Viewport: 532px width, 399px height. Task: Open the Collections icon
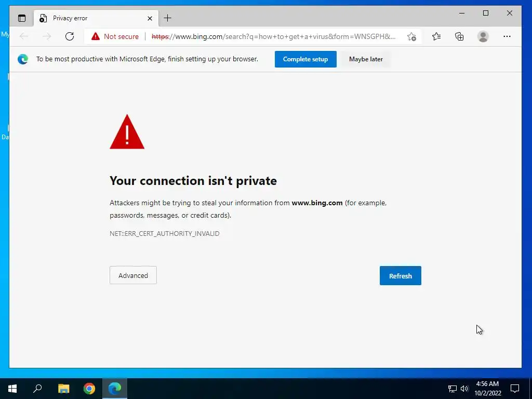point(459,36)
